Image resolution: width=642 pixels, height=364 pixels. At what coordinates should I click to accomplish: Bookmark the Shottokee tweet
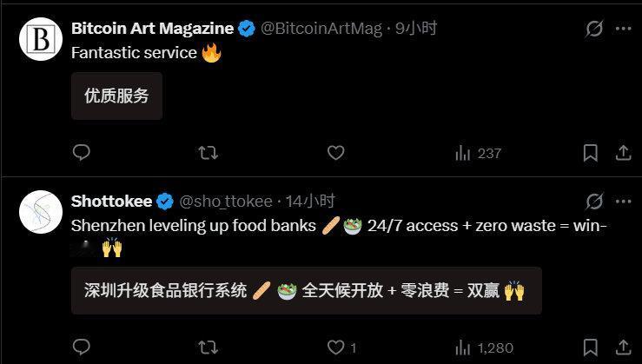pyautogui.click(x=591, y=347)
